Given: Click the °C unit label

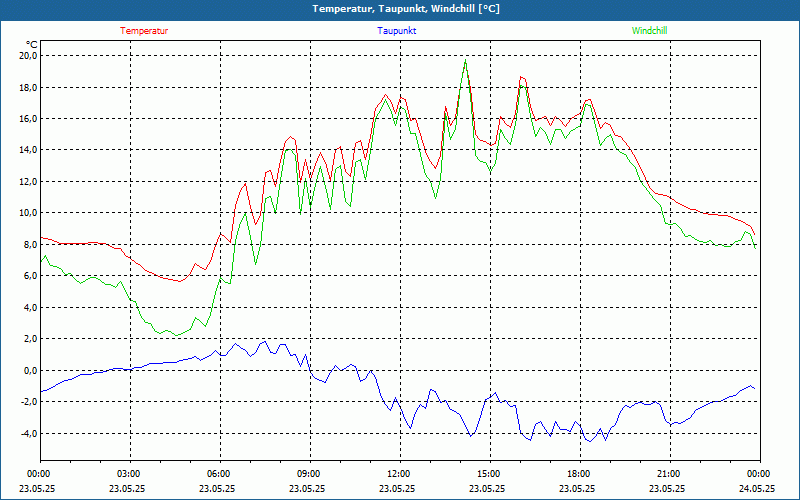Looking at the screenshot, I should (32, 44).
